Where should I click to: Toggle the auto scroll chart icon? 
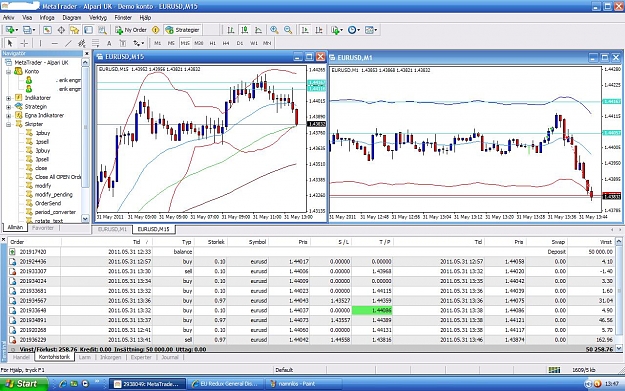305,30
